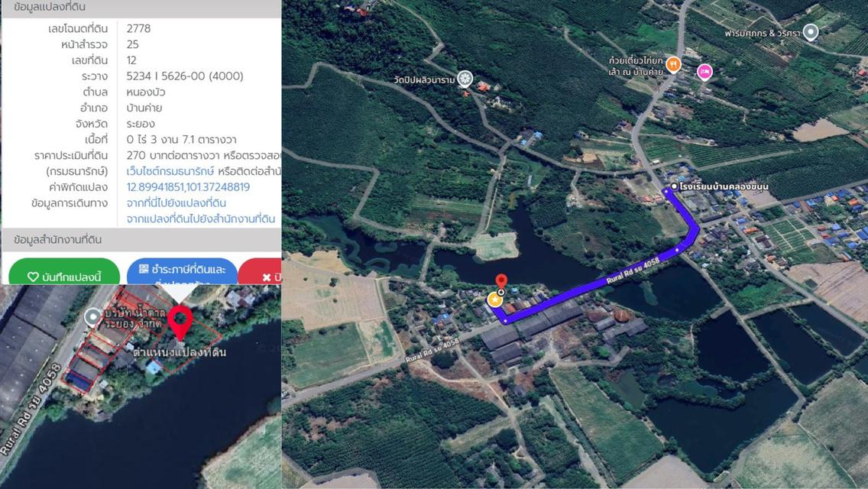Viewport: 868px width, 489px height.
Task: Click the blue pay land tax button
Action: [182, 271]
